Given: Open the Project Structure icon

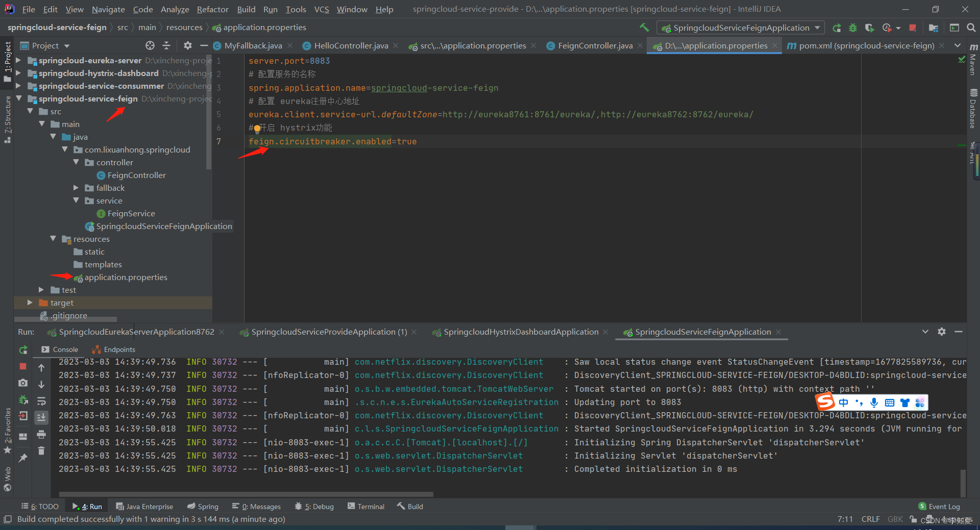Looking at the screenshot, I should point(934,28).
